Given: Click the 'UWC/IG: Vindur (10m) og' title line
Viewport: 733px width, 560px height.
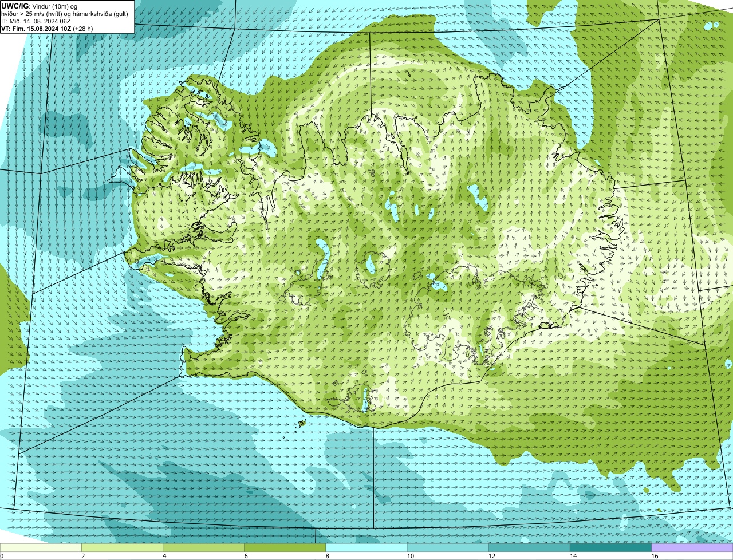Looking at the screenshot, I should click(40, 6).
